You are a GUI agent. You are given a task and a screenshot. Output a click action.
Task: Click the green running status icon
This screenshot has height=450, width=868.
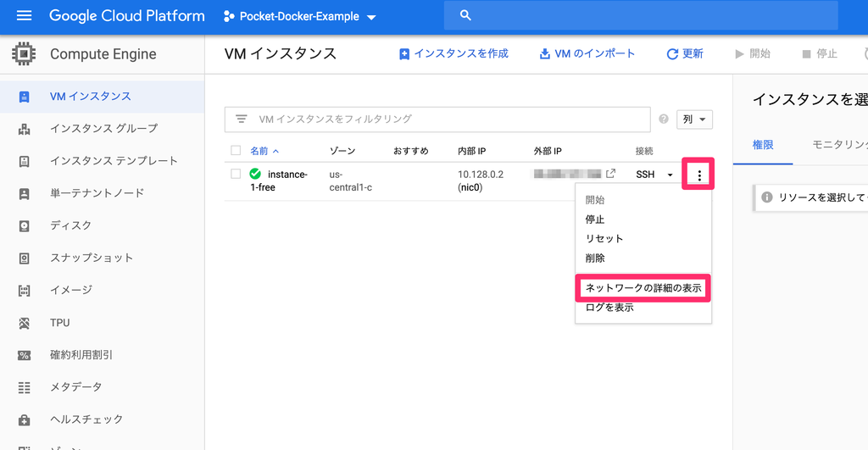(x=255, y=174)
